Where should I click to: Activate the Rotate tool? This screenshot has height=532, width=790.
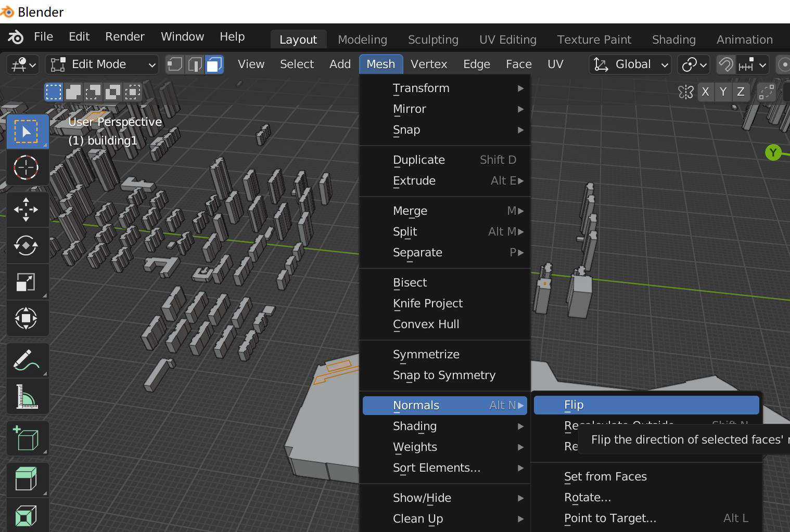[x=26, y=245]
